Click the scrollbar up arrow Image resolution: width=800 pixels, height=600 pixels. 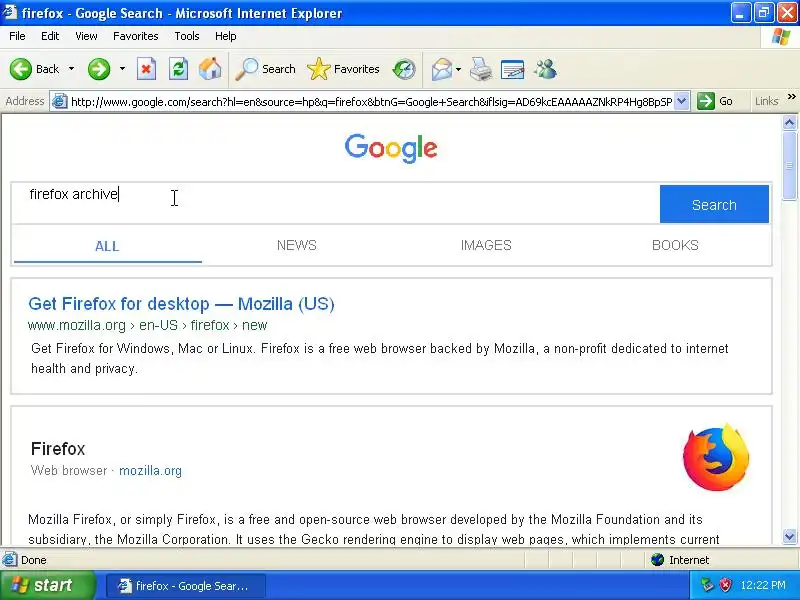point(789,122)
